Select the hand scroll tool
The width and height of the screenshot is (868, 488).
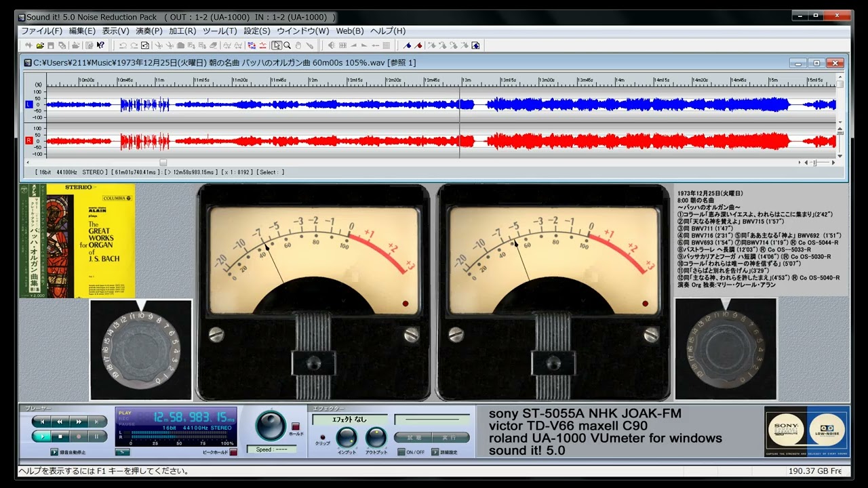tap(298, 45)
